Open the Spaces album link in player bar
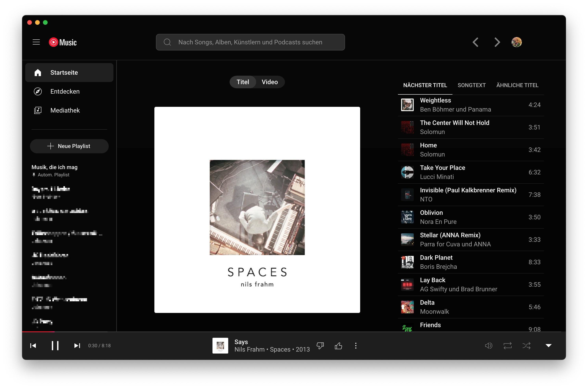588x389 pixels. pyautogui.click(x=280, y=349)
